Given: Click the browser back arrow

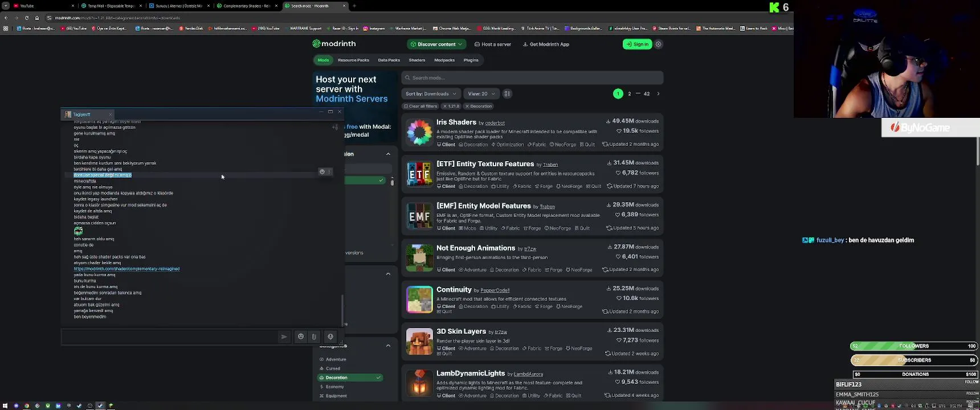Looking at the screenshot, I should pos(7,18).
